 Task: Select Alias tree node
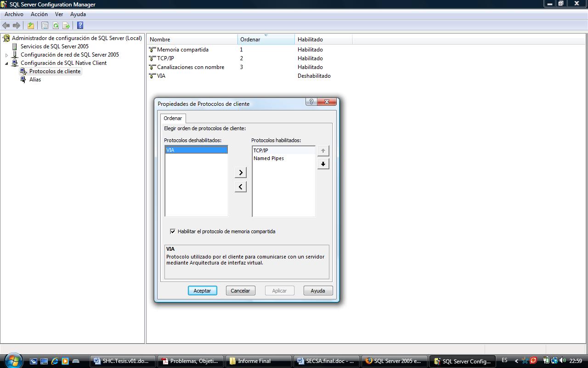pos(35,80)
